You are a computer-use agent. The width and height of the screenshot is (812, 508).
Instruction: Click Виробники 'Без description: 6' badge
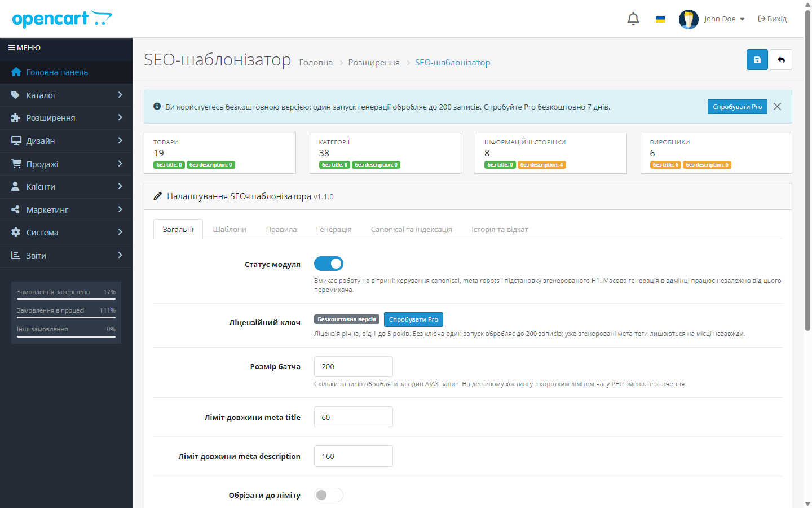707,165
